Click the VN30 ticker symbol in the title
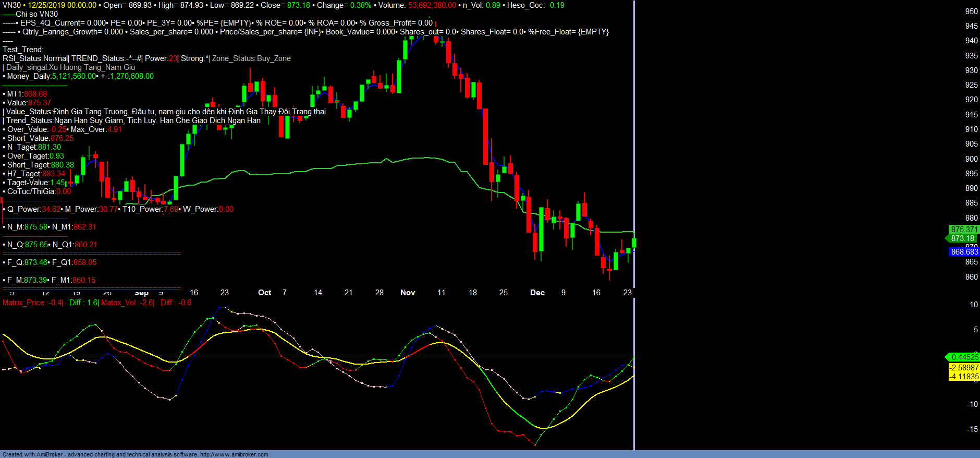Viewport: 980px width, 458px height. [11, 5]
